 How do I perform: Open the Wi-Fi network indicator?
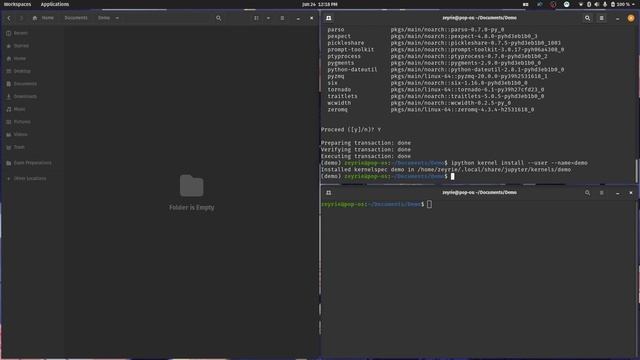point(581,4)
